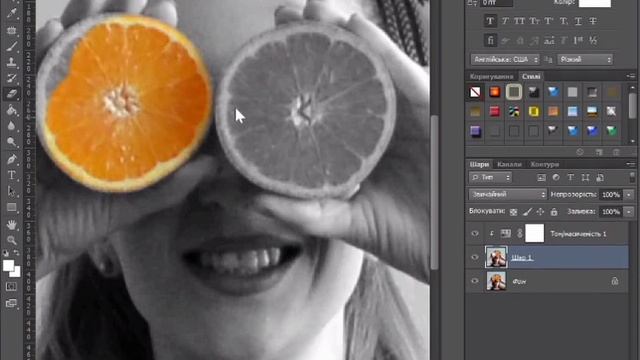Hide the Тон/насиченість 1 layer
Viewport: 640px width, 360px height.
475,233
